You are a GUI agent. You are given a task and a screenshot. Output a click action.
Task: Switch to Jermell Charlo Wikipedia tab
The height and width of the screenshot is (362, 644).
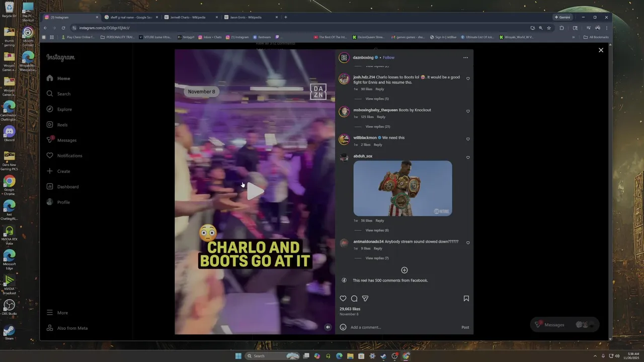191,17
